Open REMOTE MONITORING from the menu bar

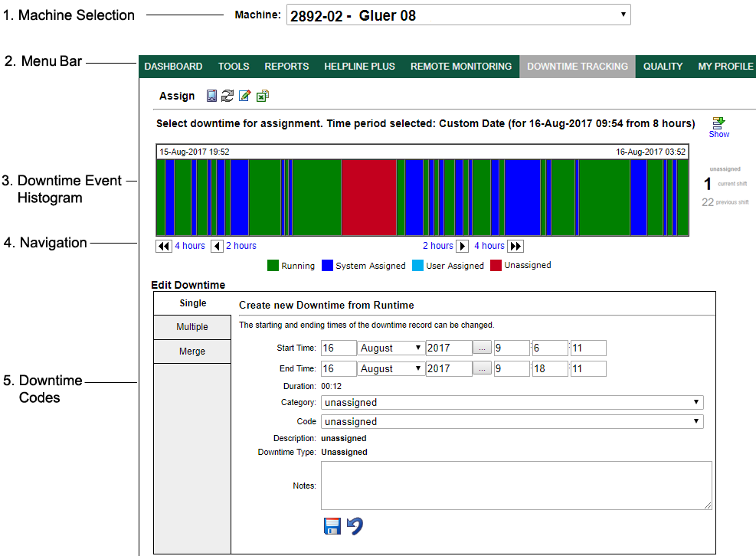[x=461, y=67]
